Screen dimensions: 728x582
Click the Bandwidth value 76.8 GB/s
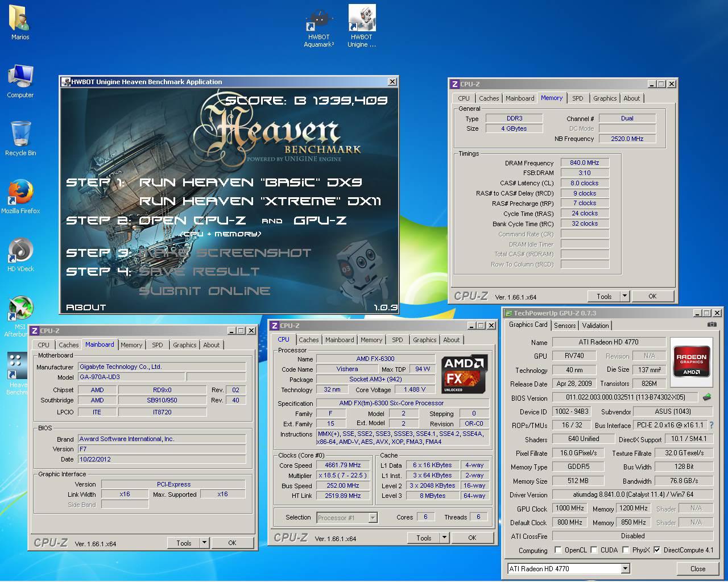pos(684,480)
